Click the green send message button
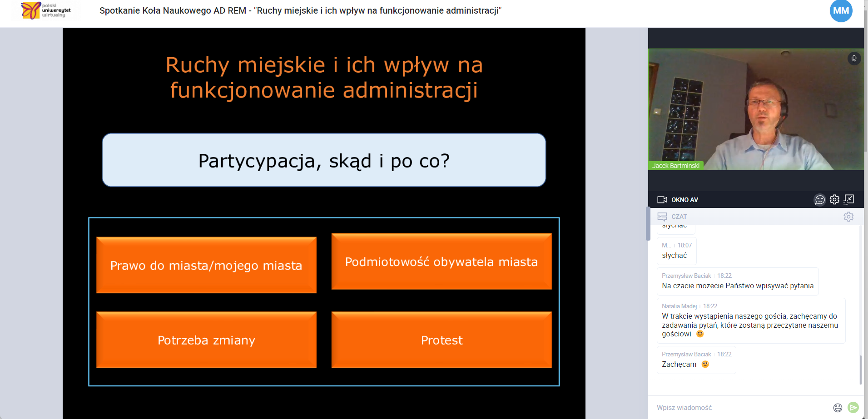Viewport: 868px width, 419px height. pos(853,408)
